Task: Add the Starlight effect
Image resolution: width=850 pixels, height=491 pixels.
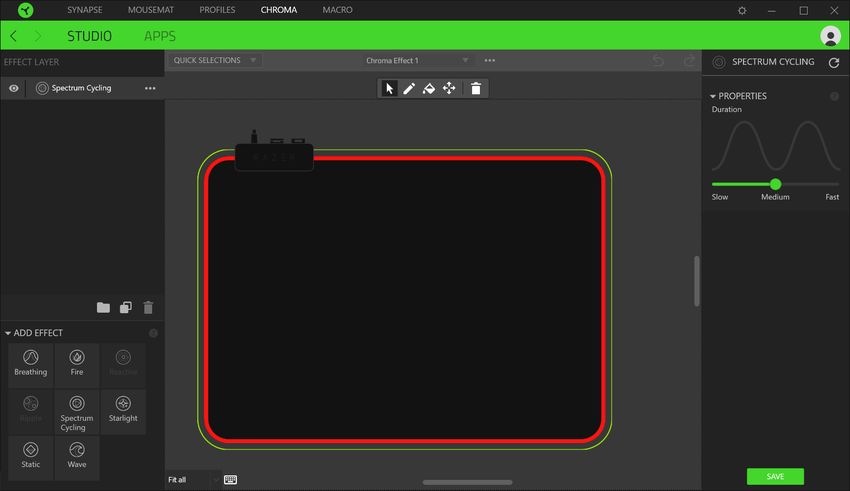Action: pyautogui.click(x=123, y=410)
